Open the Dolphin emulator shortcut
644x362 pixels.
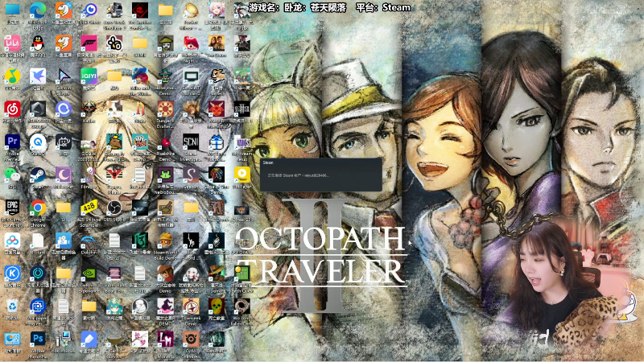[x=89, y=241]
